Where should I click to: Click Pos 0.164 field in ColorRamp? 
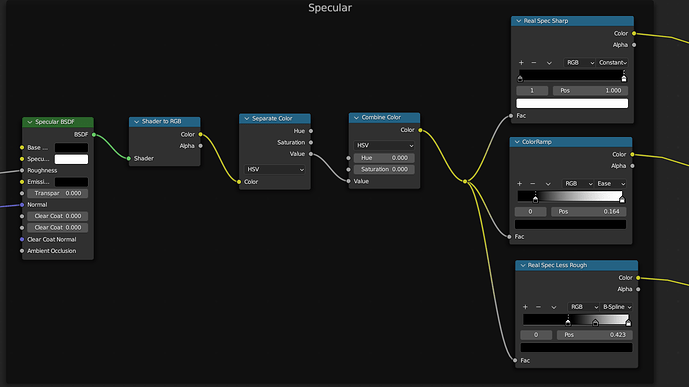[589, 211]
